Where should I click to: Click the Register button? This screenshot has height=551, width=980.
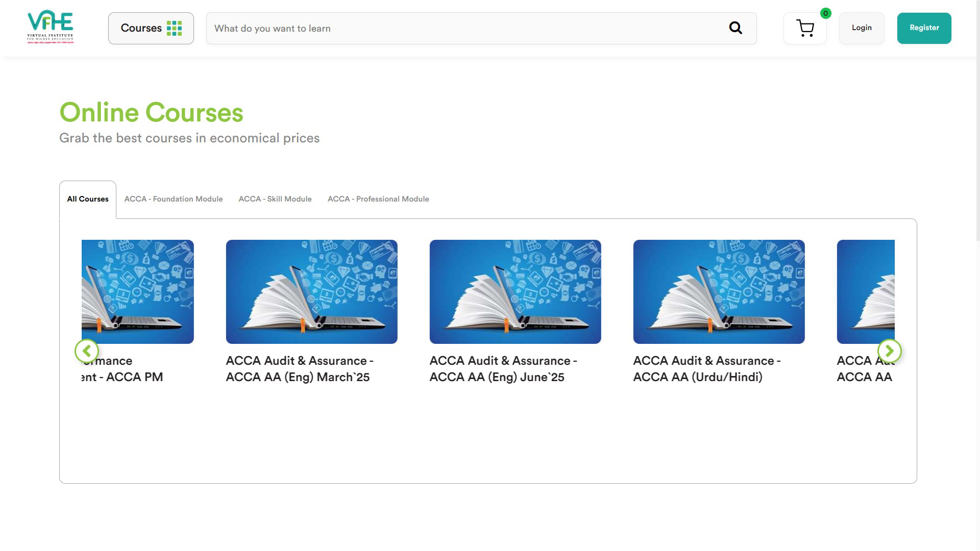point(924,28)
